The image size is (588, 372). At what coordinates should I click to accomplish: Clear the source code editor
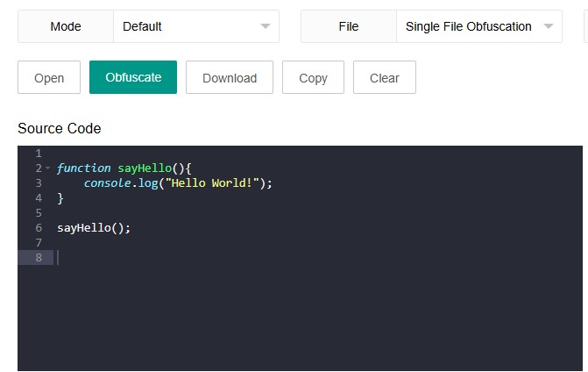point(384,77)
